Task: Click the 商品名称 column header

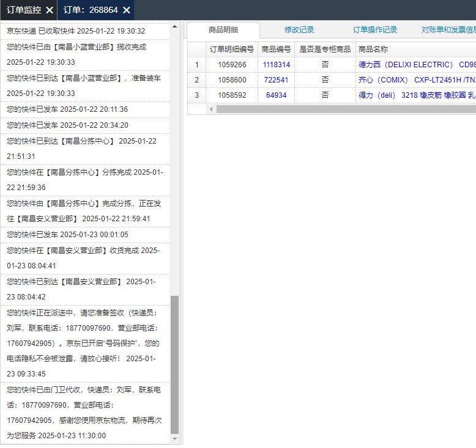Action: (x=416, y=50)
